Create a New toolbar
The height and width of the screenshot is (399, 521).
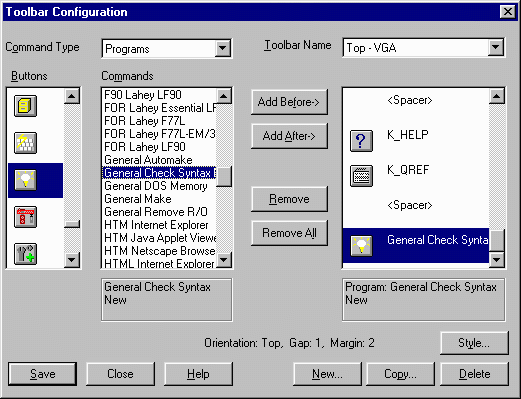pos(327,374)
